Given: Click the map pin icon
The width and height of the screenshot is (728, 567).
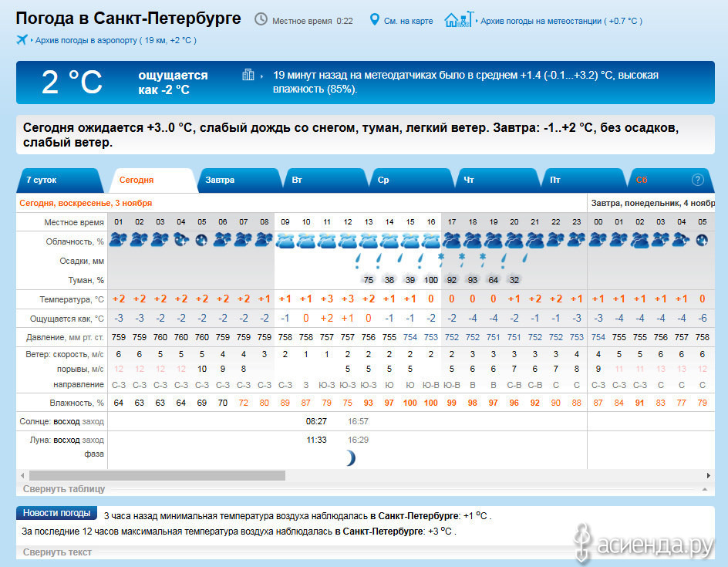Looking at the screenshot, I should [x=374, y=19].
